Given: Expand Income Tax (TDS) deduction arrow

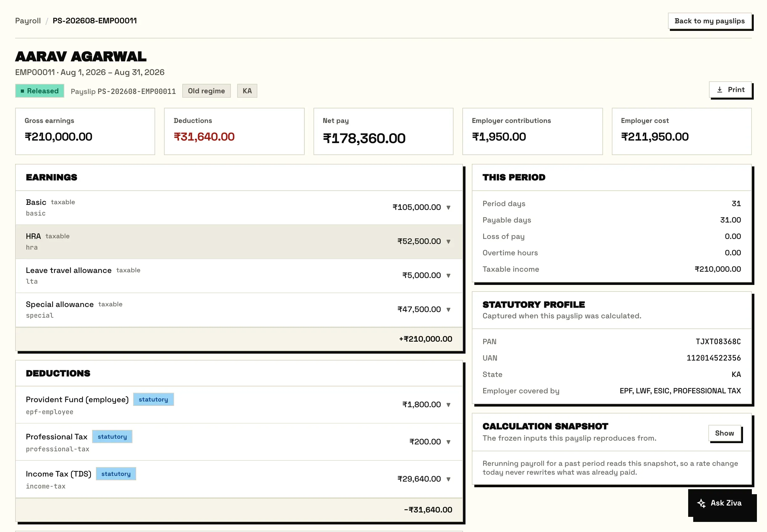Looking at the screenshot, I should pyautogui.click(x=448, y=479).
